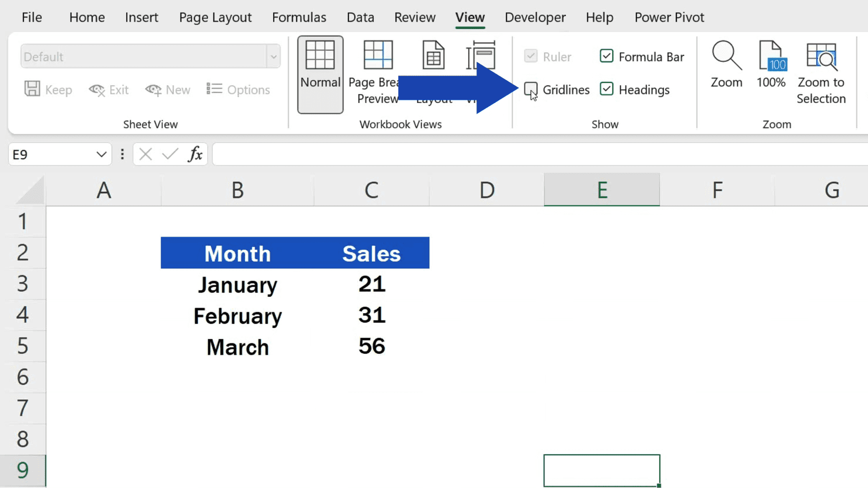Select cell E9 on the worksheet
Viewport: 868px width, 488px height.
click(x=601, y=470)
